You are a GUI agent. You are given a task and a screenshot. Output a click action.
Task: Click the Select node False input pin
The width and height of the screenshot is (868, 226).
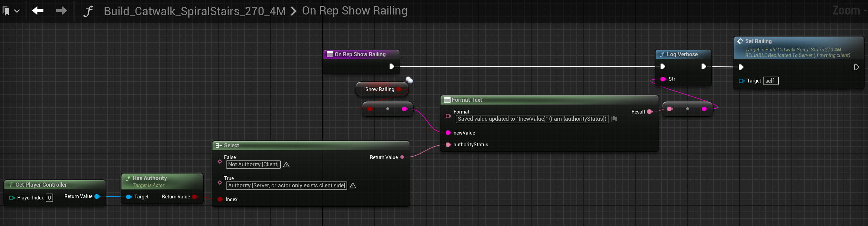click(220, 161)
